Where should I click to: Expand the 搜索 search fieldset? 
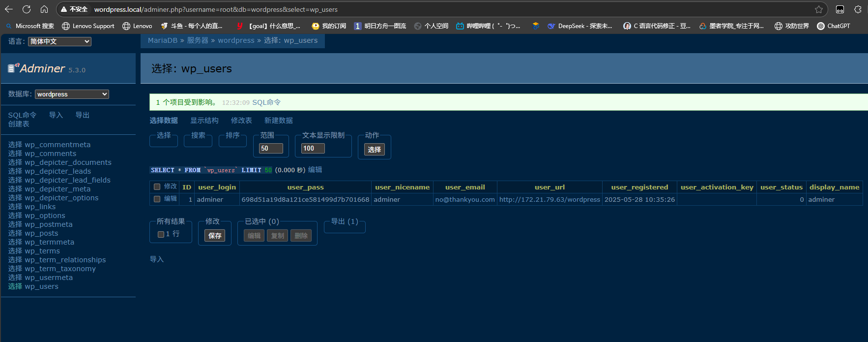(x=198, y=135)
